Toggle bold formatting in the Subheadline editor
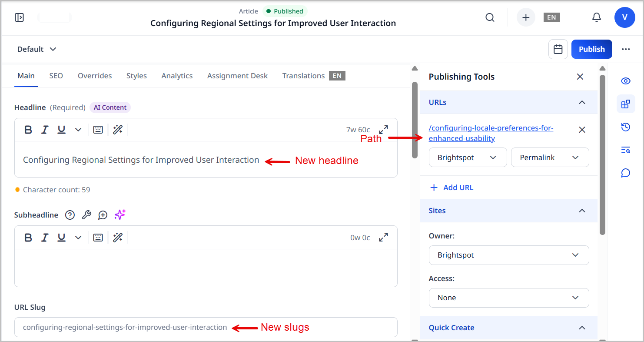The height and width of the screenshot is (342, 644). click(28, 237)
